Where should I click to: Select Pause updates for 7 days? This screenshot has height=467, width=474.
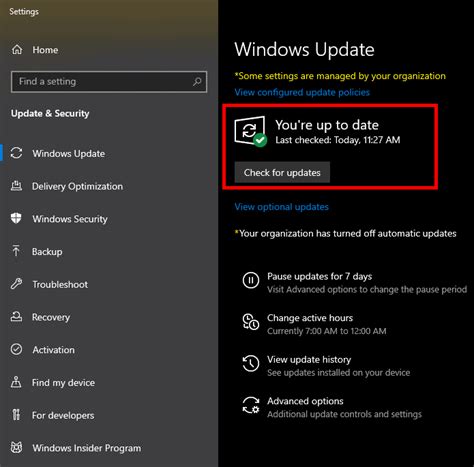[x=319, y=276]
